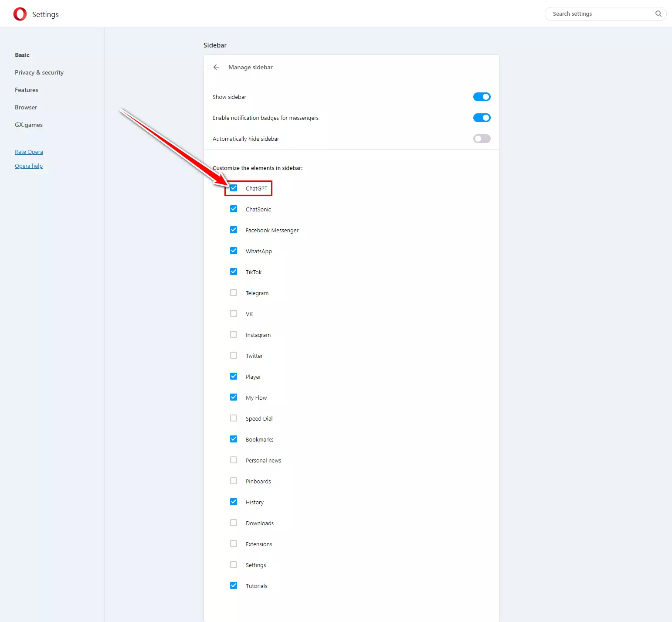Enable Automatically hide sidebar toggle
This screenshot has height=622, width=672.
click(x=482, y=139)
